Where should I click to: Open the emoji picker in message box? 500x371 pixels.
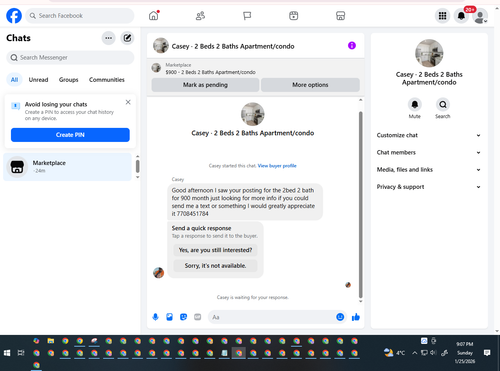click(x=340, y=317)
